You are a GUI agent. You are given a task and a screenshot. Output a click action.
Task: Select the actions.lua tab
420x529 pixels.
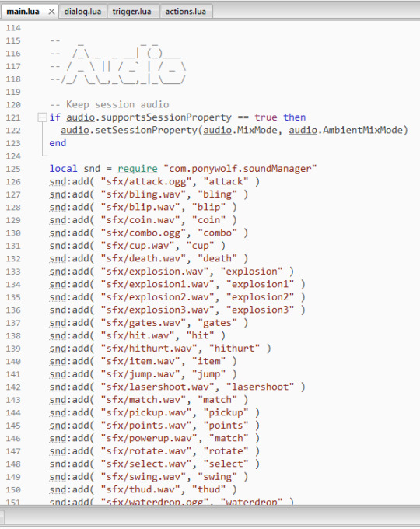186,12
